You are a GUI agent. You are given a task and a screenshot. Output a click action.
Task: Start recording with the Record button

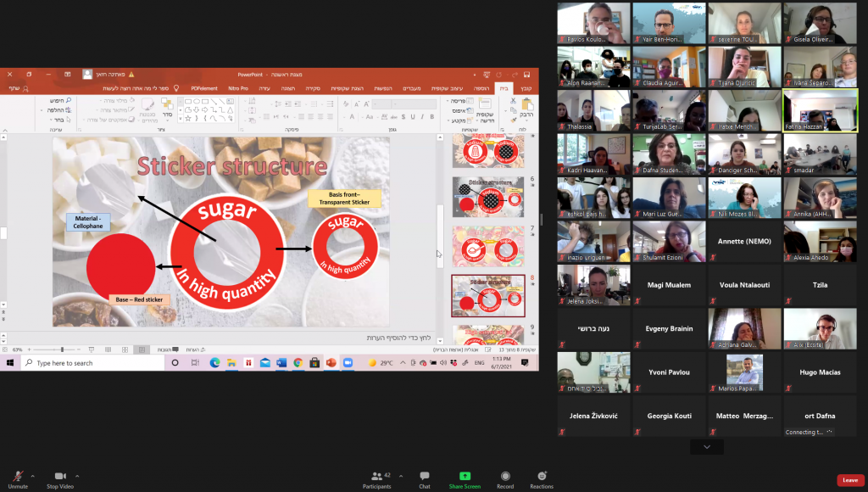[505, 479]
